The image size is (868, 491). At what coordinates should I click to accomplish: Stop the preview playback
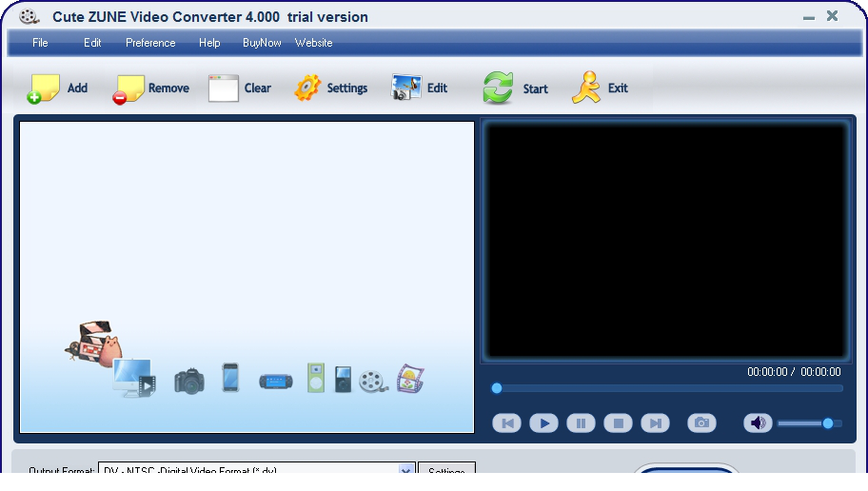coord(618,423)
